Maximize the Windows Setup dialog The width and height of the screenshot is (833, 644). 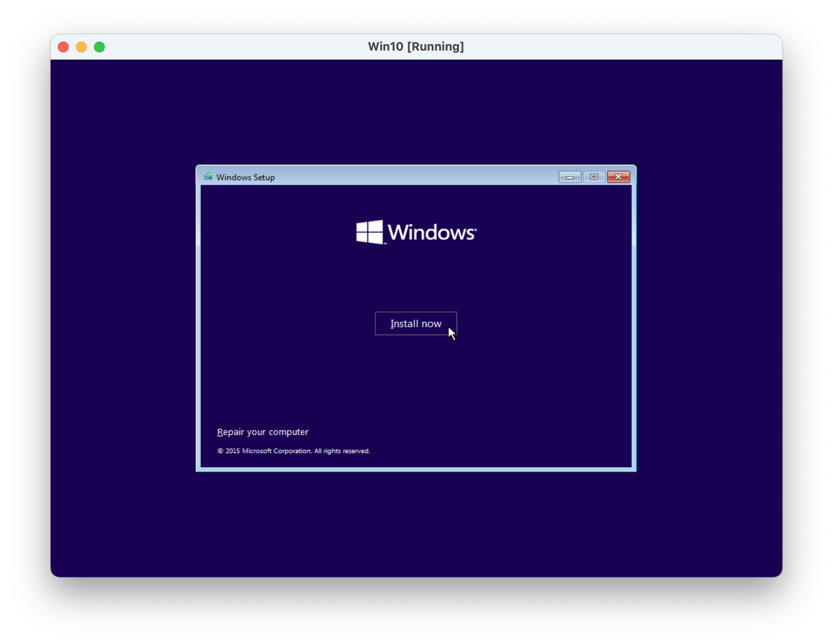click(x=594, y=177)
